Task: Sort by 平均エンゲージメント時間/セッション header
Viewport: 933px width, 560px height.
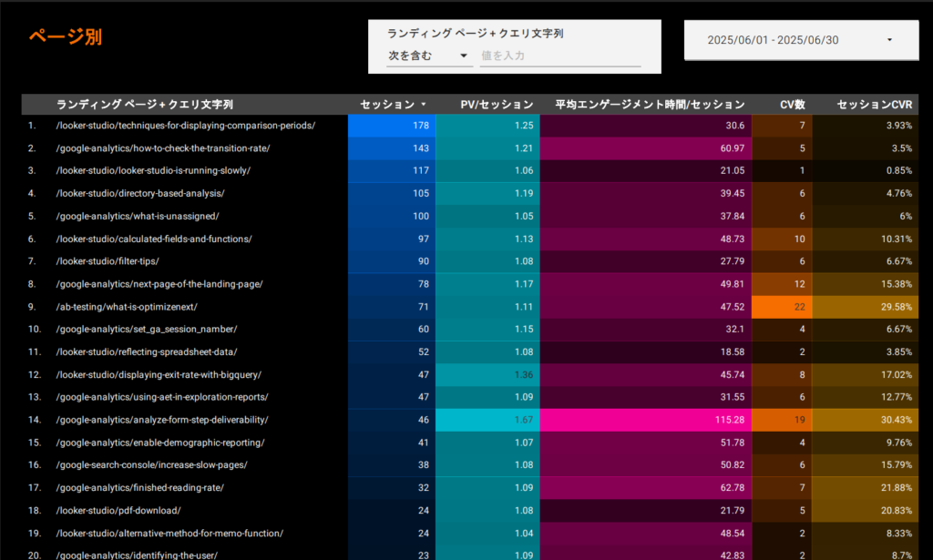Action: (649, 104)
